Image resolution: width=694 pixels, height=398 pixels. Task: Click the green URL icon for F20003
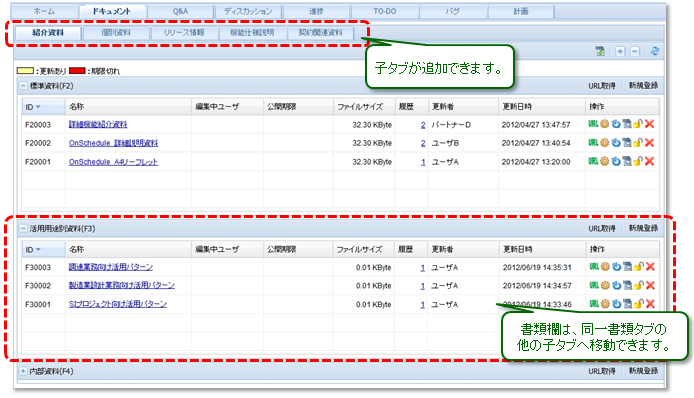click(x=593, y=124)
